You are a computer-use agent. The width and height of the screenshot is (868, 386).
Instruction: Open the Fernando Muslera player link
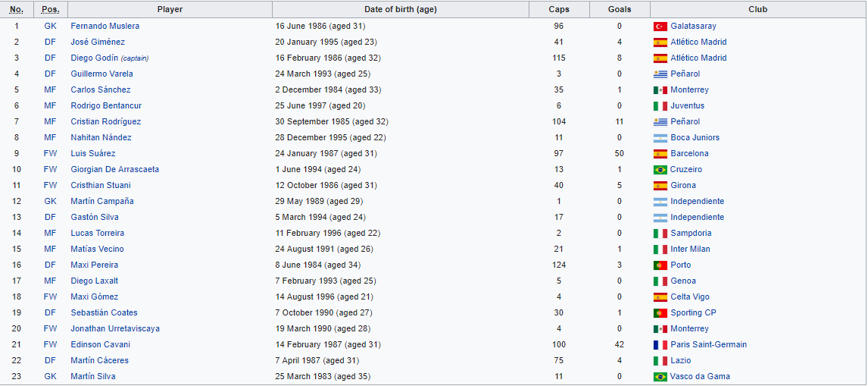point(105,27)
